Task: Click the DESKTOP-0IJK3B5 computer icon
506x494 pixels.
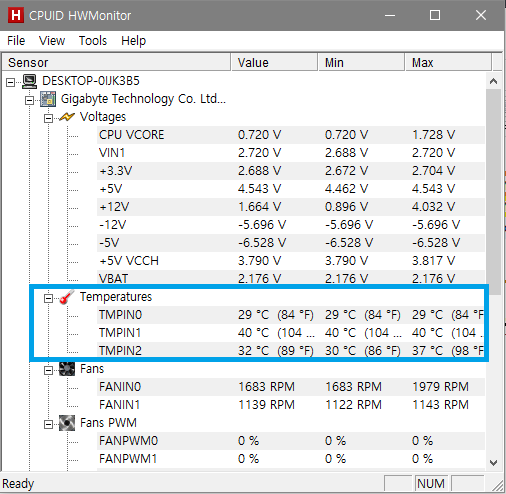Action: (29, 81)
